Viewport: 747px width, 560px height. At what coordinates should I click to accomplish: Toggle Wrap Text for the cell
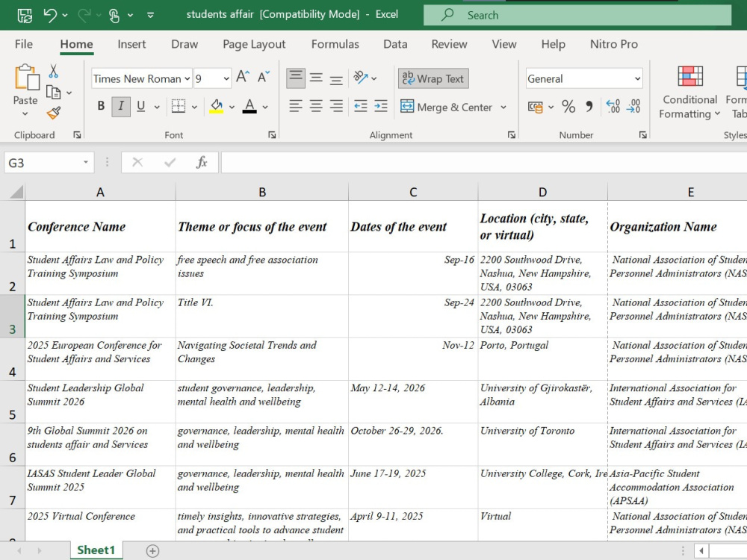point(433,78)
